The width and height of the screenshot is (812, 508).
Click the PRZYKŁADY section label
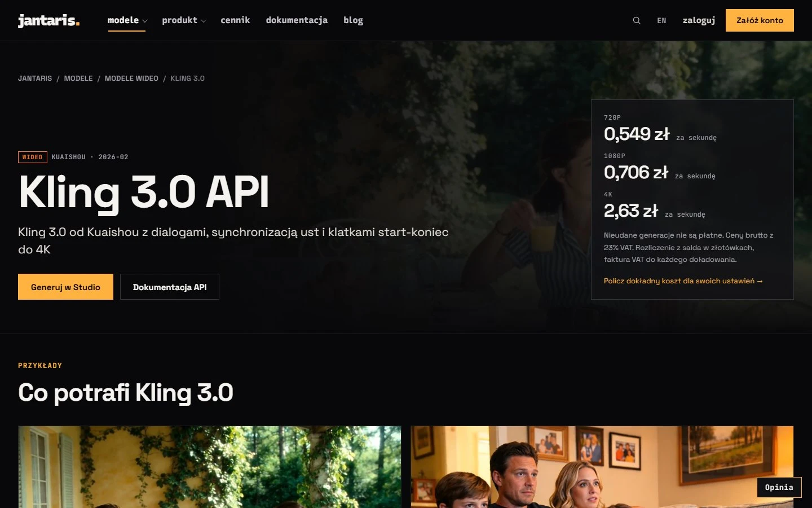[40, 366]
